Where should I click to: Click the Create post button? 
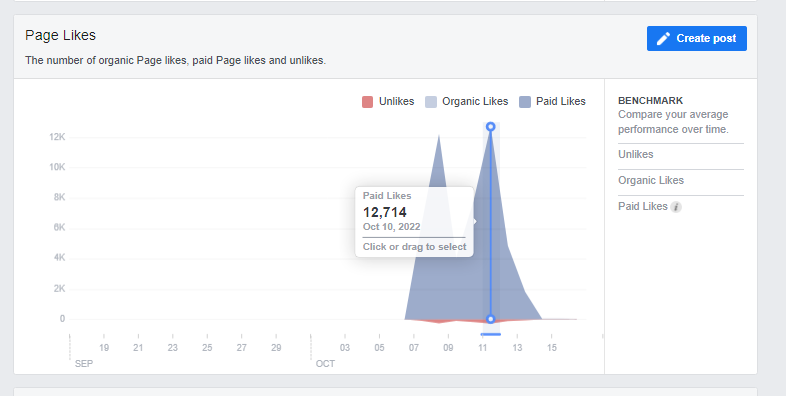coord(697,39)
